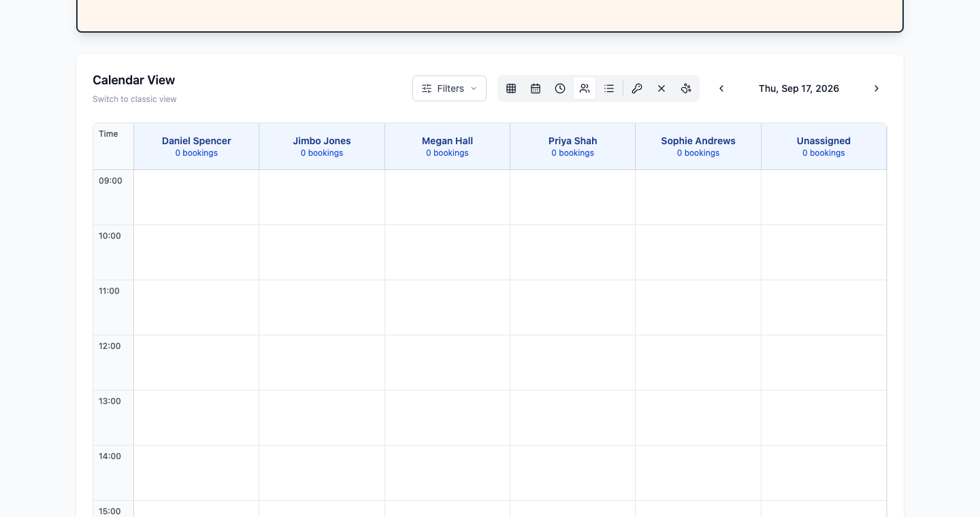
Task: Click the 12:00 time label
Action: pos(110,346)
